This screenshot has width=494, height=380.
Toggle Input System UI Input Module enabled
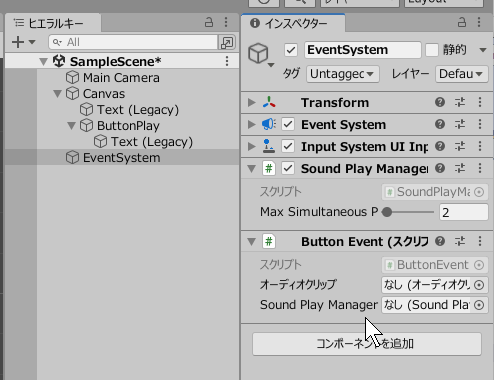point(288,146)
